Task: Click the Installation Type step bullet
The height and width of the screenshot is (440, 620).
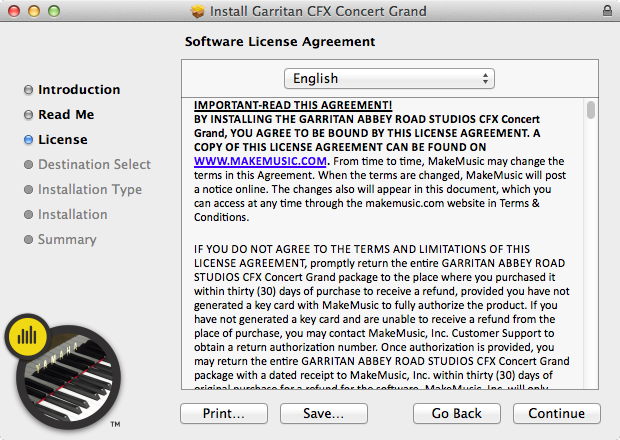Action: [28, 190]
